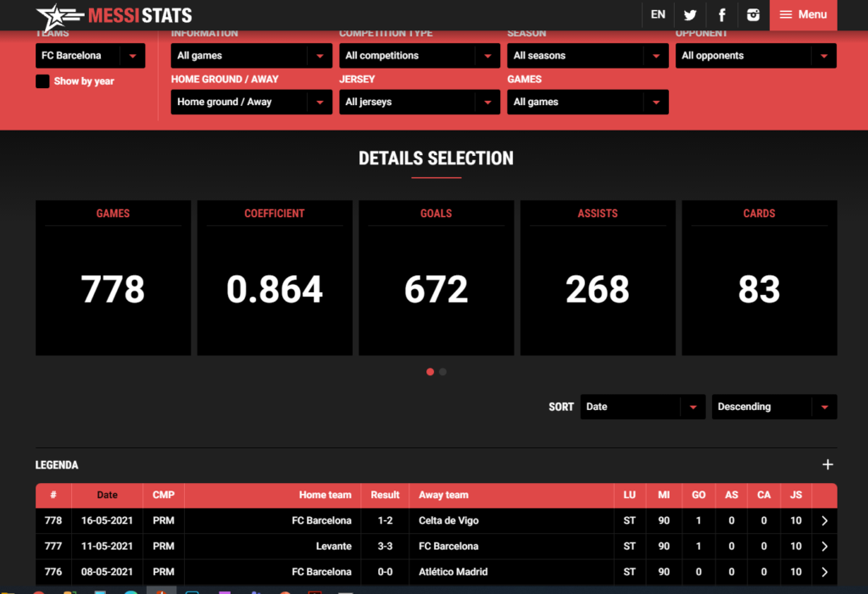
Task: Open the Messi Stats logo home link
Action: (114, 15)
